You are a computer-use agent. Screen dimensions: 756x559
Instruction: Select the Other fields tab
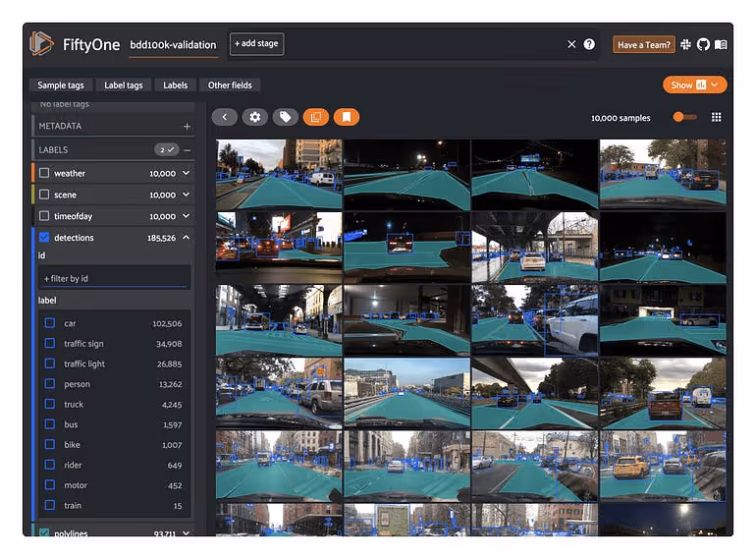pos(230,85)
